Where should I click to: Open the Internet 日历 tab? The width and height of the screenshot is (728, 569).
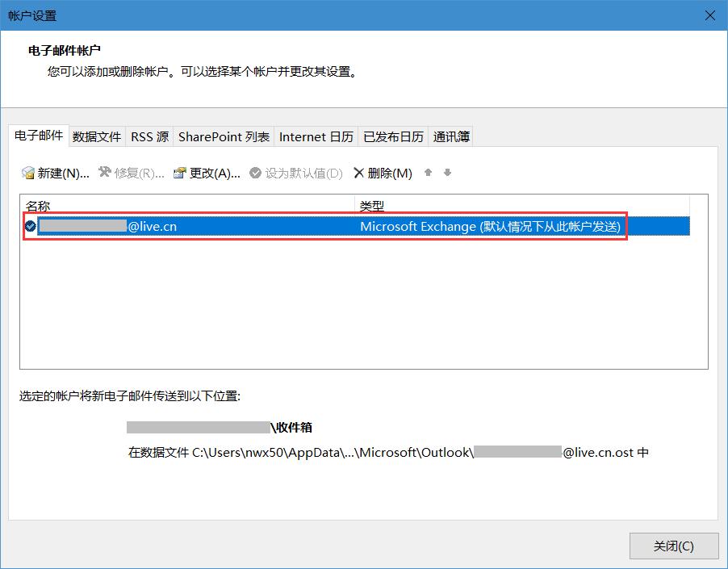click(x=316, y=136)
